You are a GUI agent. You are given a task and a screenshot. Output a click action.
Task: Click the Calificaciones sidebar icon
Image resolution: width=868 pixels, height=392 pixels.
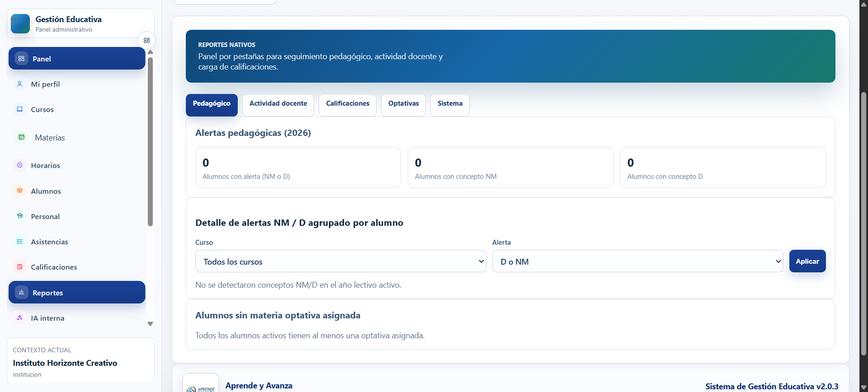[20, 267]
